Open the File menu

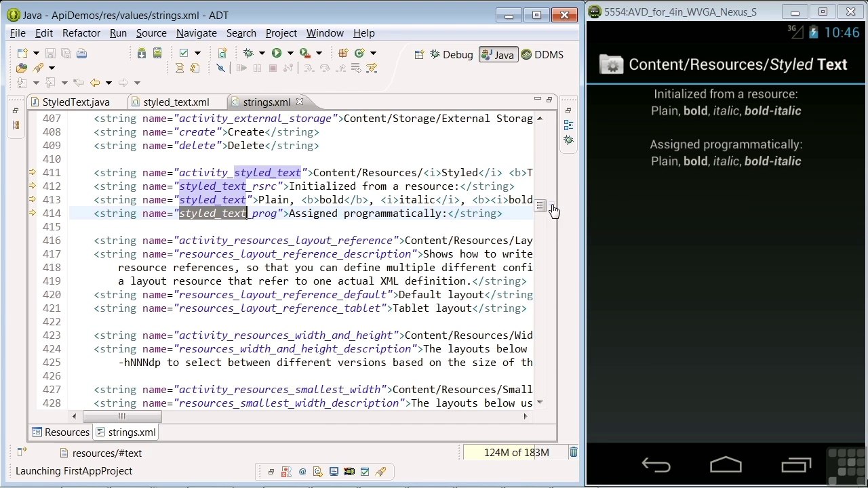click(18, 33)
